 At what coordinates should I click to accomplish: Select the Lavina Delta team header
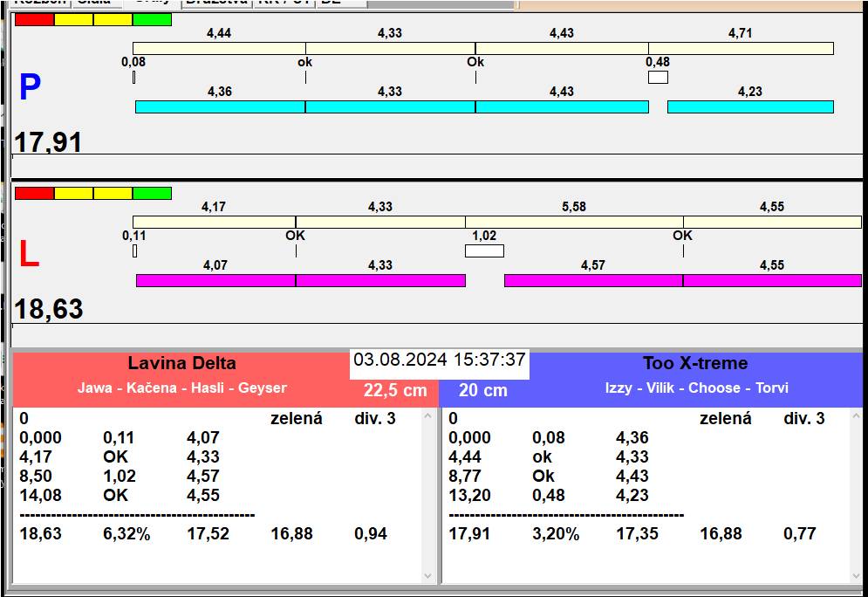(x=181, y=364)
